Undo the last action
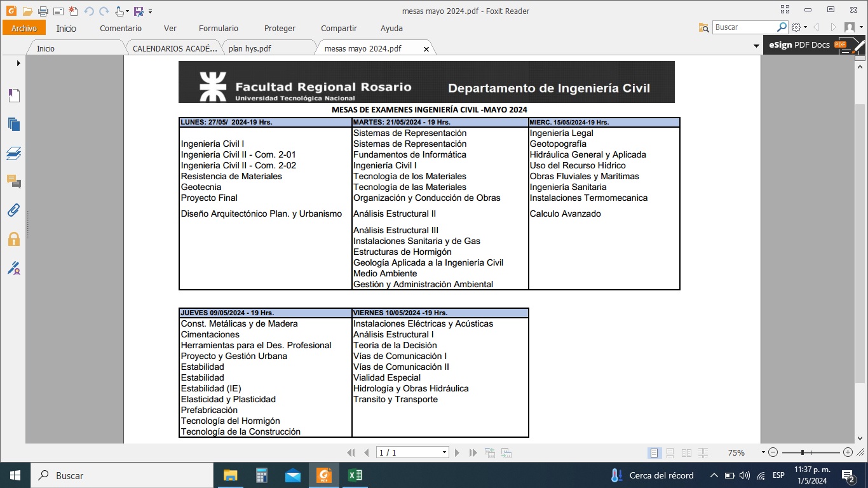Viewport: 868px width, 488px height. point(89,11)
